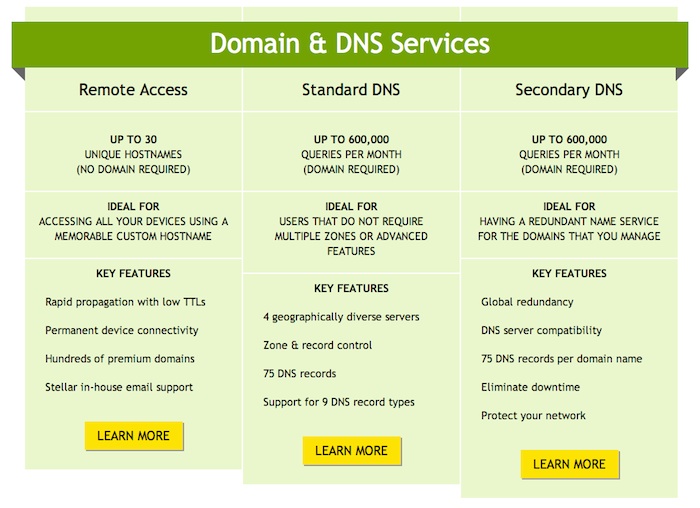Screen dimensions: 700x508
Task: Select 'Permanent device connectivity' feature text
Action: [x=122, y=330]
